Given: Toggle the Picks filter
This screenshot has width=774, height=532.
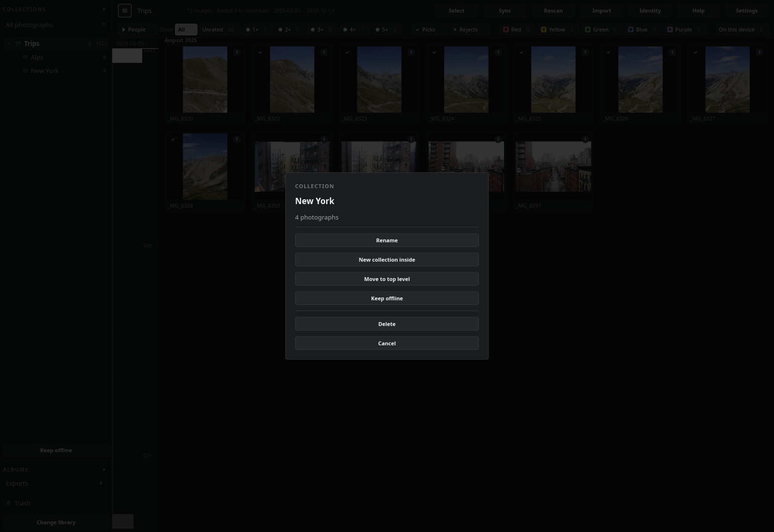Looking at the screenshot, I should tap(425, 30).
